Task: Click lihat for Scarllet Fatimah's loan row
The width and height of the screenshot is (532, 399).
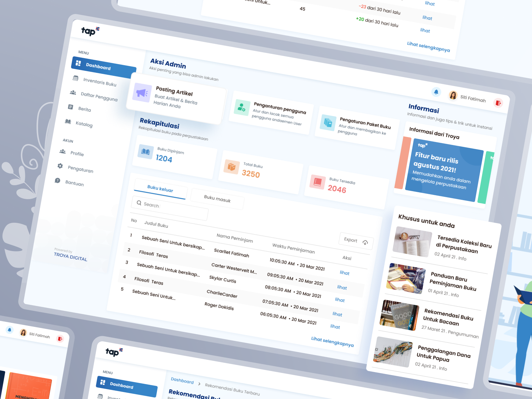Action: pos(344,273)
